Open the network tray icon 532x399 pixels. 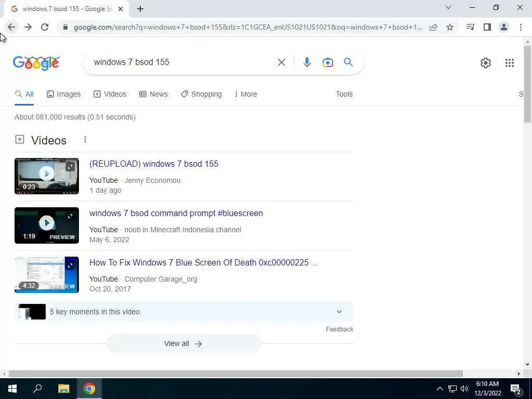(x=453, y=389)
